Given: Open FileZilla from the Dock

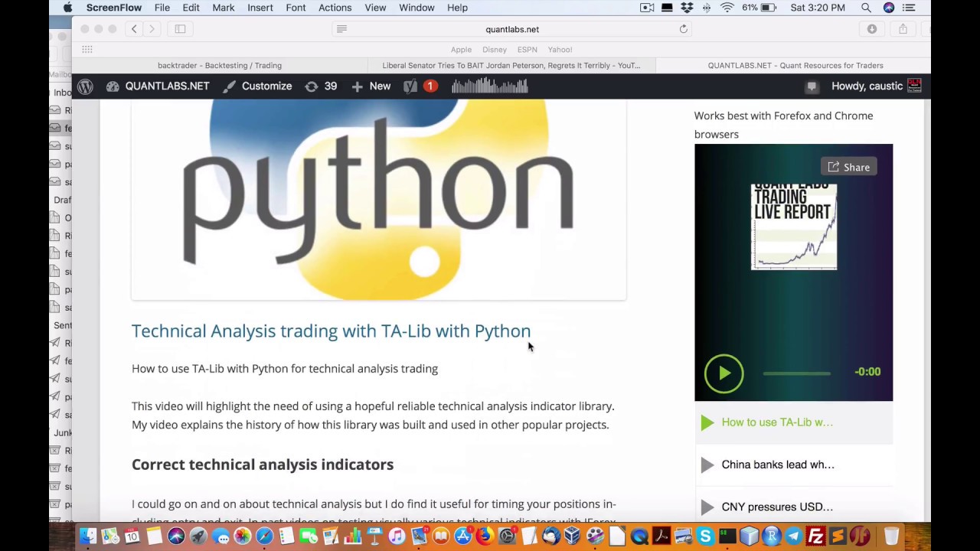Looking at the screenshot, I should tap(815, 536).
